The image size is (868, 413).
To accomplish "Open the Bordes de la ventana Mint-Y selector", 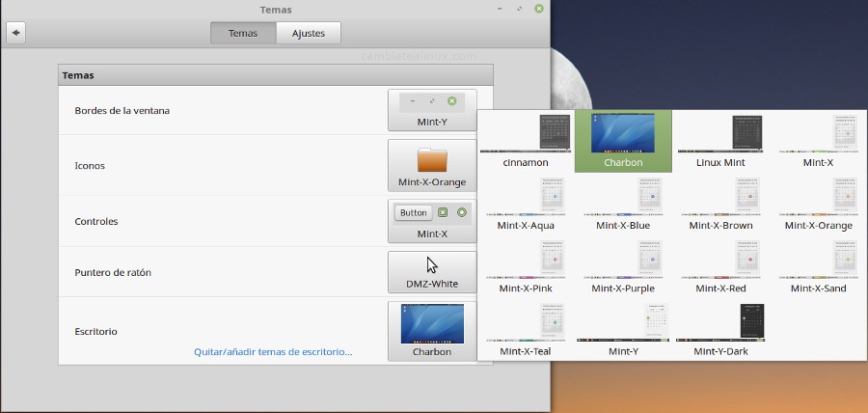I will coord(432,110).
